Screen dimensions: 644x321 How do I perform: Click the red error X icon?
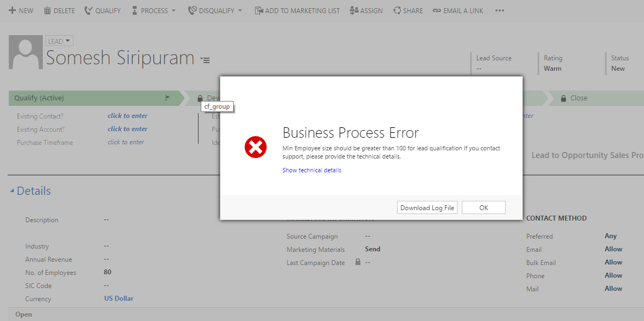pos(256,147)
